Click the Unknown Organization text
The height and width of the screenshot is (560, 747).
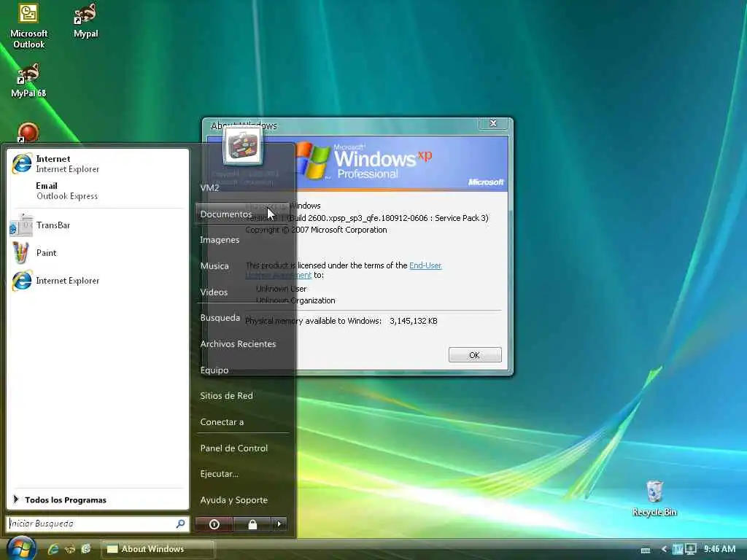click(x=295, y=300)
